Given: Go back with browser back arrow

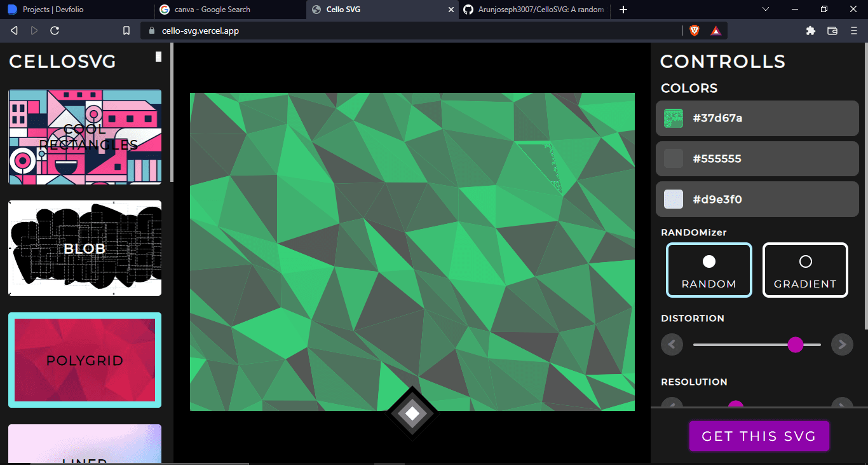Looking at the screenshot, I should (x=14, y=31).
